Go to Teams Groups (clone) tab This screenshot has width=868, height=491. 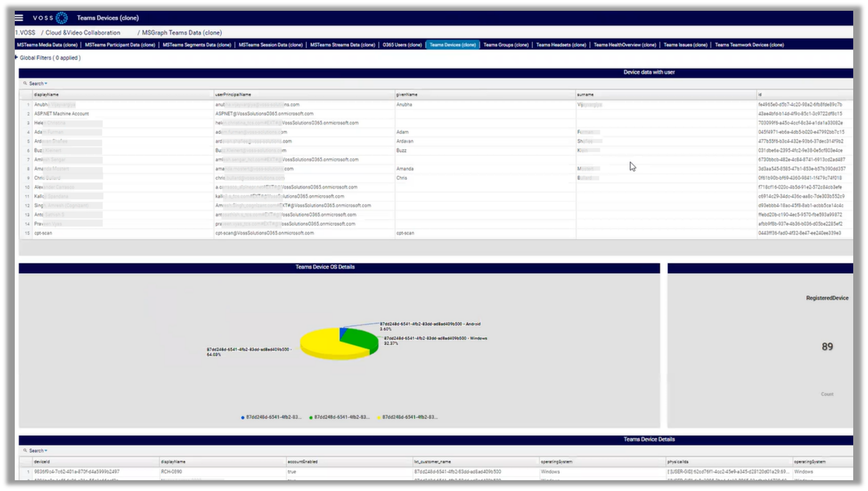(x=506, y=45)
